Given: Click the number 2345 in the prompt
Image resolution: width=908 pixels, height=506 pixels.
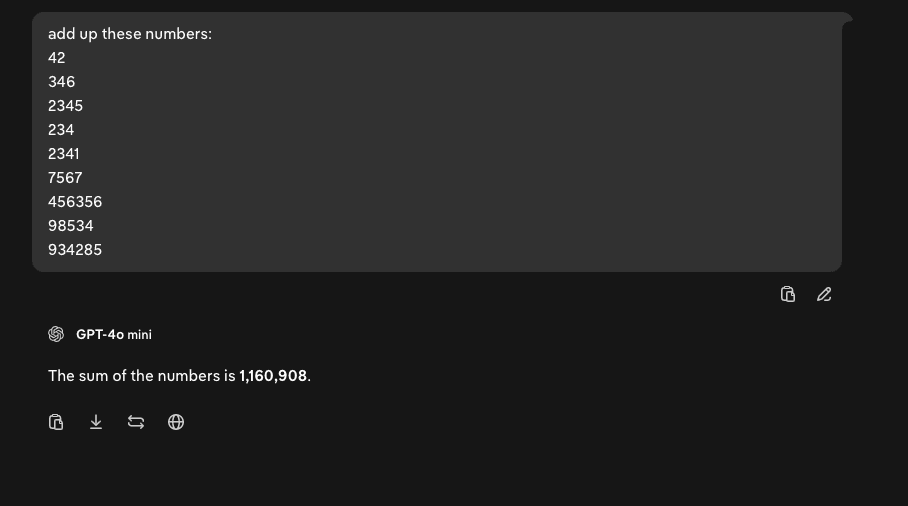Looking at the screenshot, I should (x=66, y=106).
